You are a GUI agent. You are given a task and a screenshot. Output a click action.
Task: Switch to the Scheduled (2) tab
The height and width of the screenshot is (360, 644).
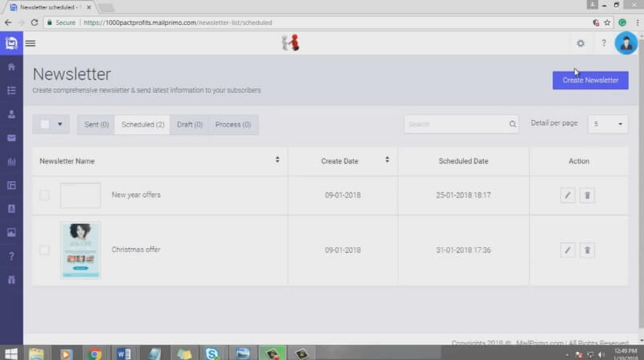(x=142, y=125)
